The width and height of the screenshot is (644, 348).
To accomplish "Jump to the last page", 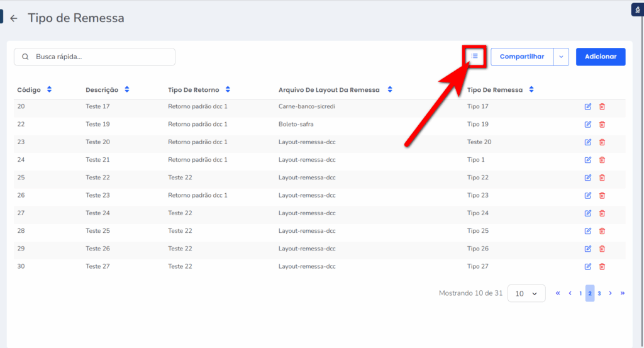I will click(x=622, y=293).
